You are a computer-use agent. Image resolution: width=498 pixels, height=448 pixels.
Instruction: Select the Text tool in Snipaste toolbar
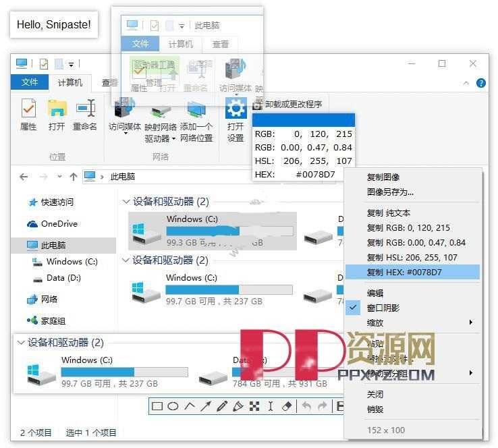pyautogui.click(x=271, y=406)
